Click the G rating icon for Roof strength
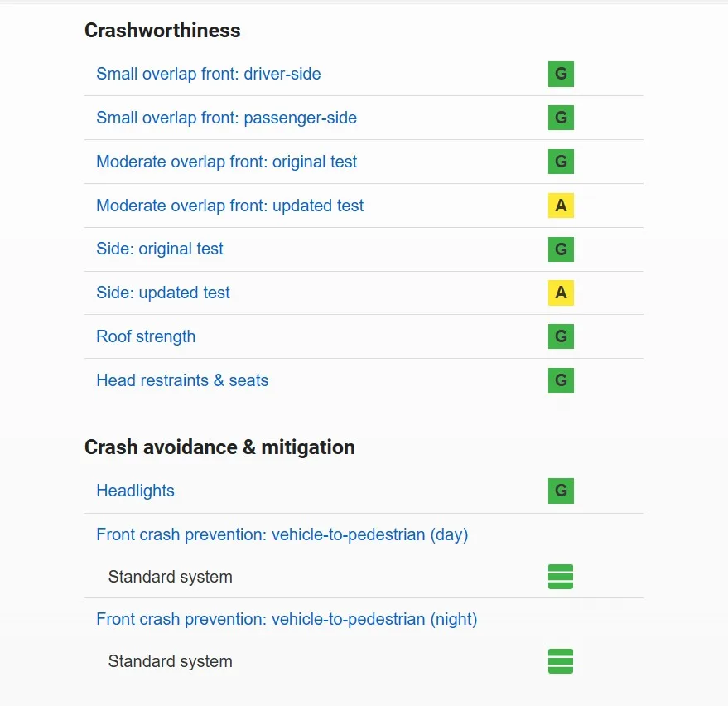 [561, 336]
